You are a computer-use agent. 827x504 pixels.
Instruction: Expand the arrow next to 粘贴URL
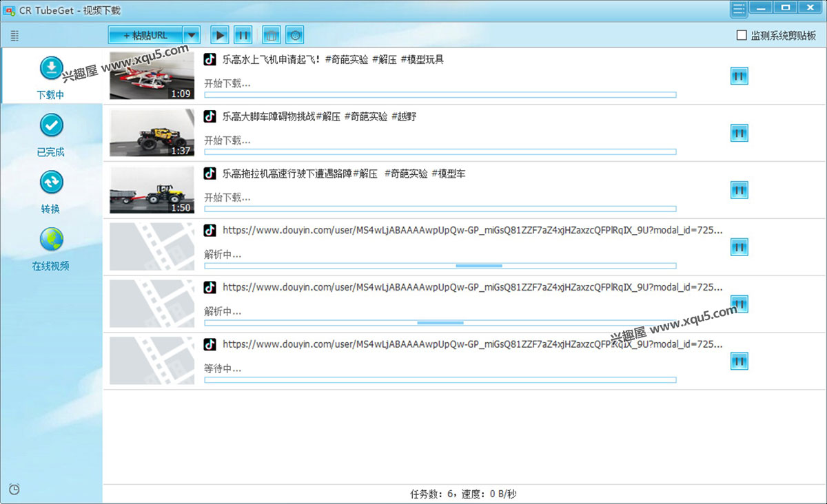192,35
